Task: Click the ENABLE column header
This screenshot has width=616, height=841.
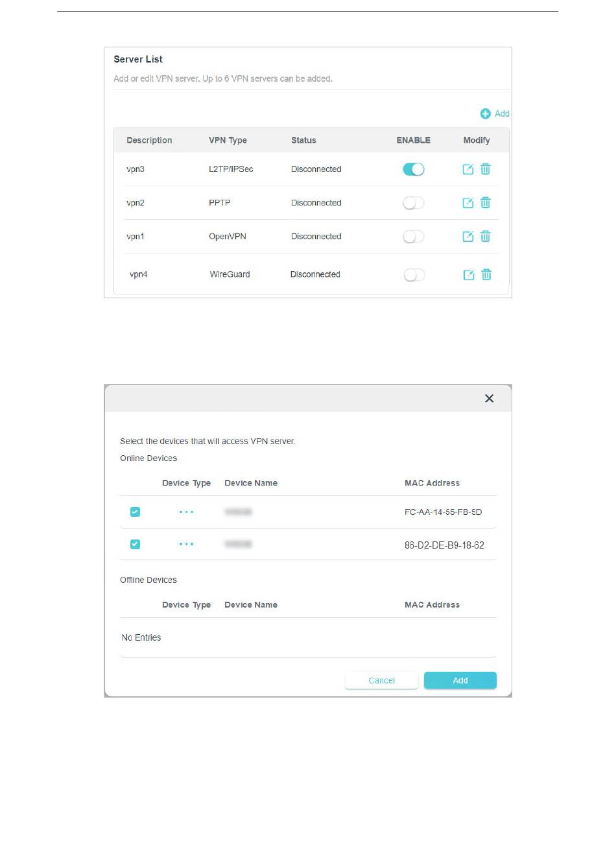Action: [x=413, y=140]
